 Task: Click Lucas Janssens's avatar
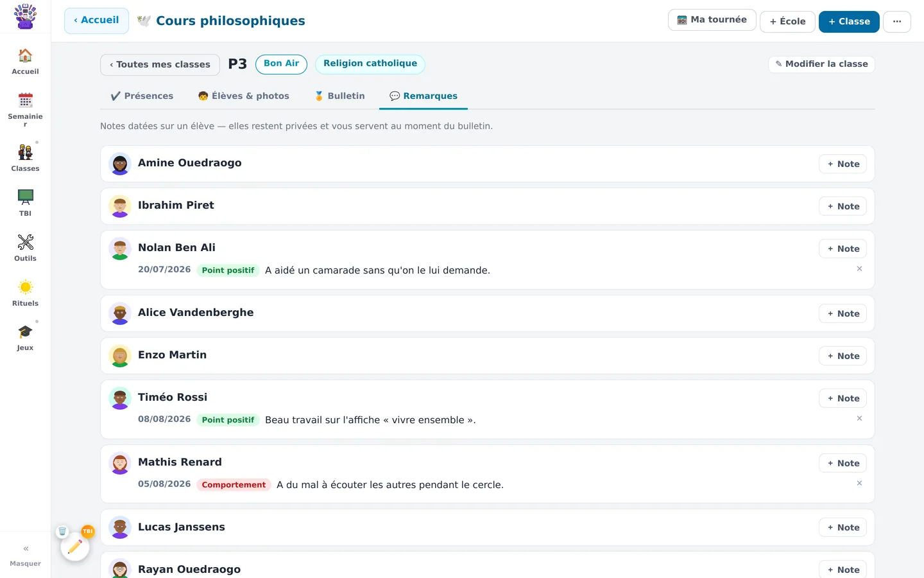coord(120,527)
